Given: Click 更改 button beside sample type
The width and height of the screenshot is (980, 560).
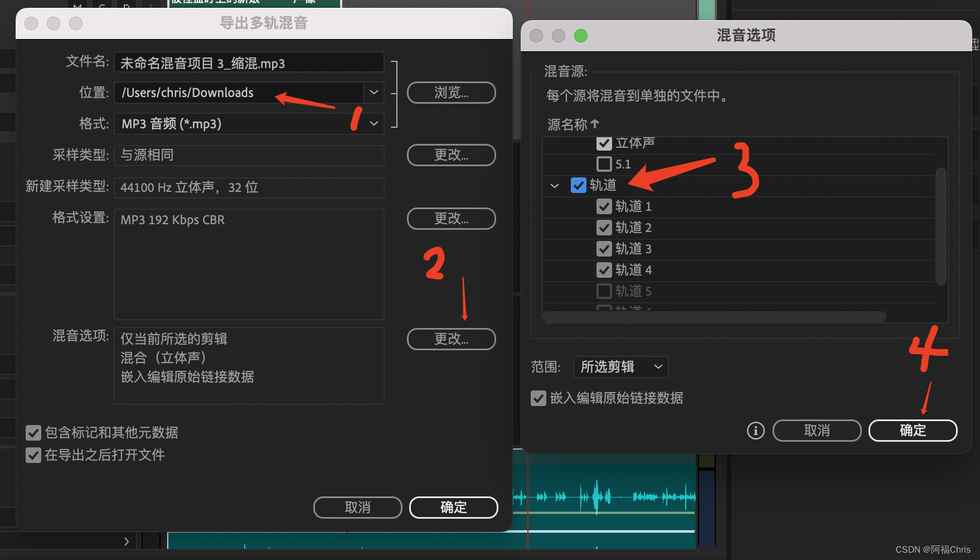Looking at the screenshot, I should click(x=452, y=155).
